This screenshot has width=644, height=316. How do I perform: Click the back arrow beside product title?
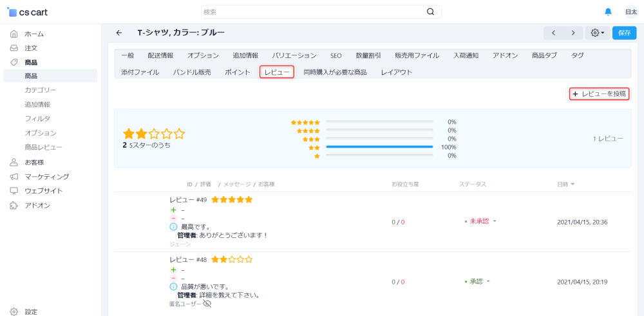pyautogui.click(x=118, y=33)
